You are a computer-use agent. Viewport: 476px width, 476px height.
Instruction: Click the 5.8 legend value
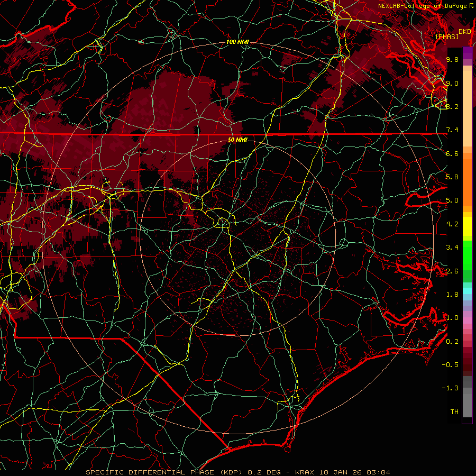452,177
